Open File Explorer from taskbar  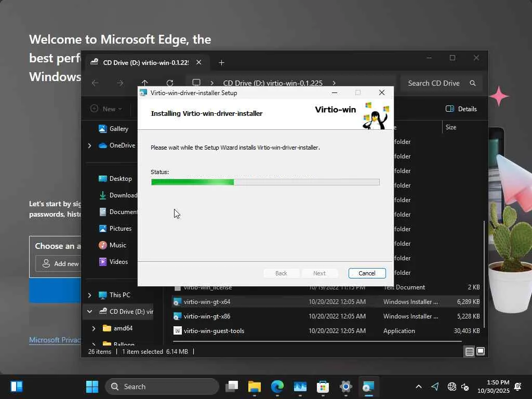point(255,387)
